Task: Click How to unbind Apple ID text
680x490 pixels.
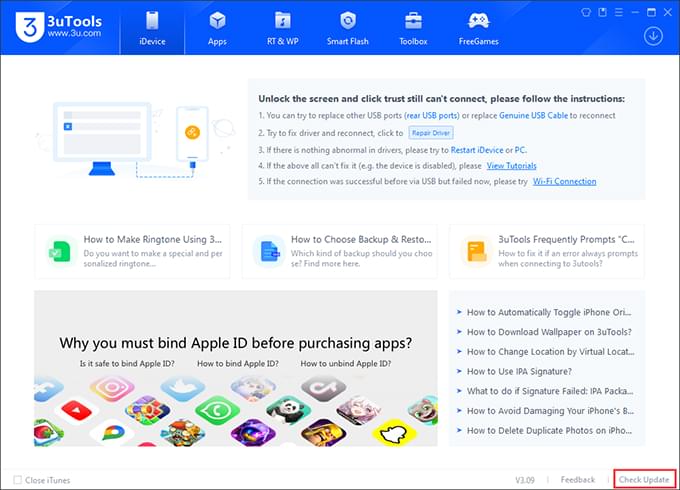Action: [x=346, y=364]
